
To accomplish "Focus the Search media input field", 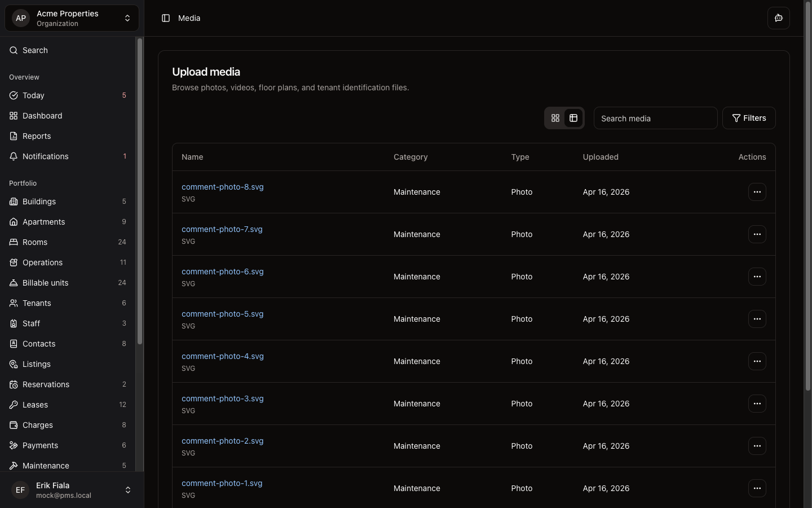I will 655,118.
